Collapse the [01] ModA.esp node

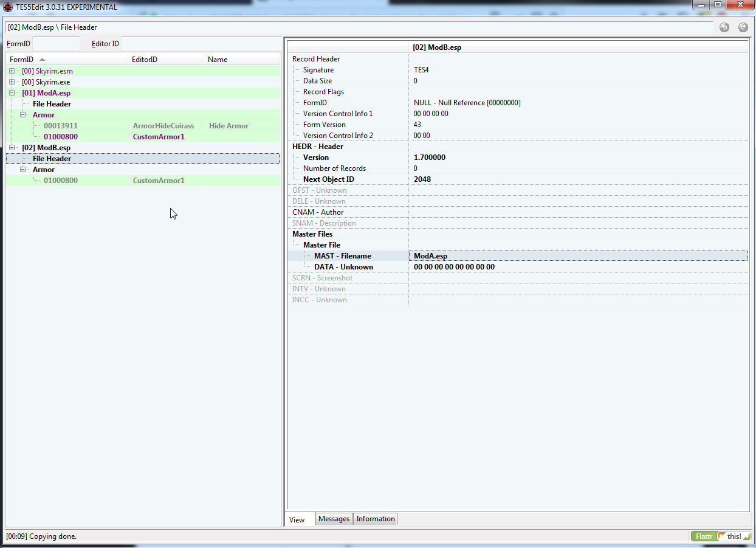tap(12, 93)
